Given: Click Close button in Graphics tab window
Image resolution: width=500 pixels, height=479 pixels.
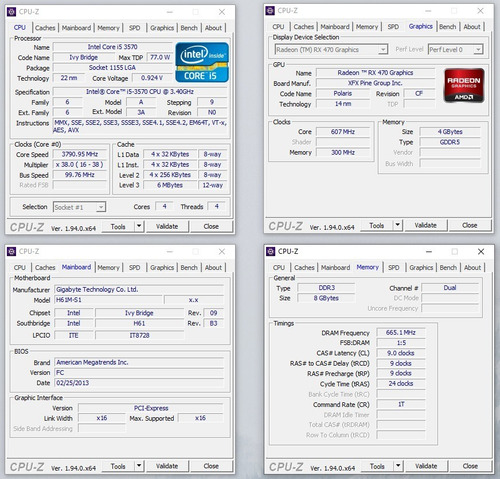Looking at the screenshot, I should click(470, 225).
